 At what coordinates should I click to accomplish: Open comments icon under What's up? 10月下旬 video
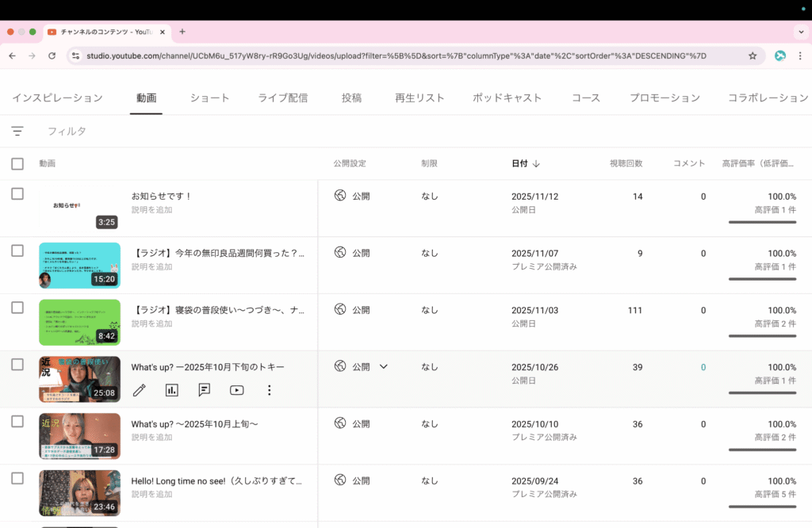(205, 390)
